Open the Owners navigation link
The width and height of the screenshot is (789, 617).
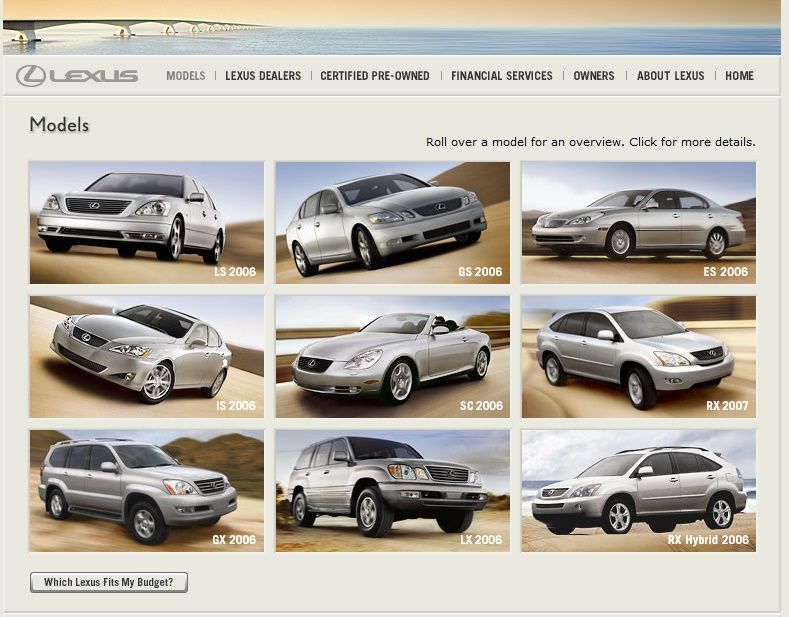(x=594, y=75)
